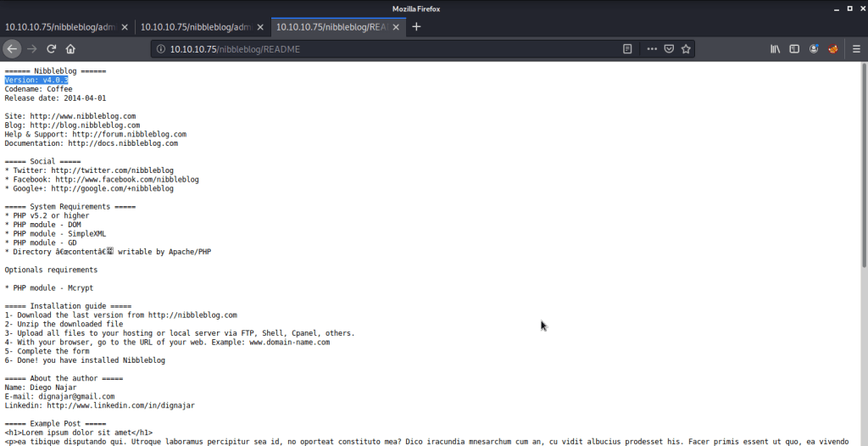This screenshot has width=868, height=446.
Task: Switch to the leftmost nibbleblog admin tab
Action: click(x=59, y=27)
